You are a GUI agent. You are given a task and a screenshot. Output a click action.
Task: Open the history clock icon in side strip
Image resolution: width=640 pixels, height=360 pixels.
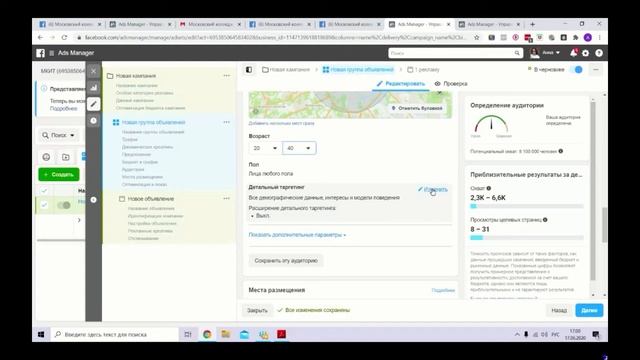pos(93,120)
